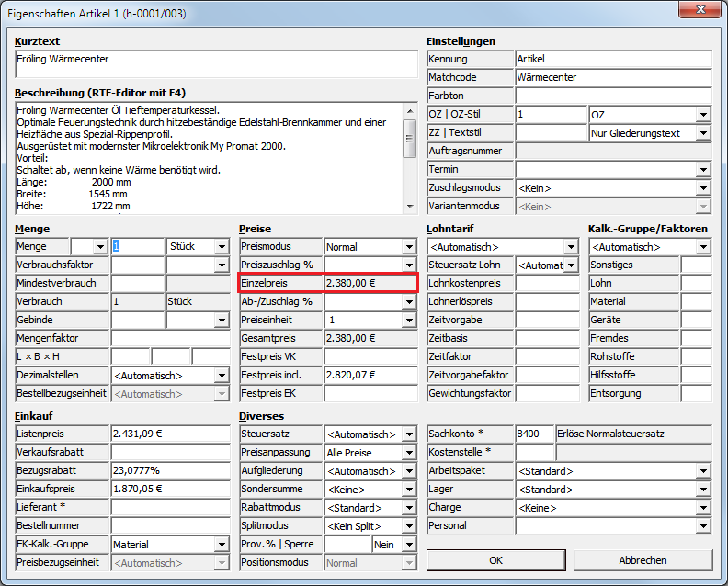Viewport: 728px width, 586px height.
Task: Open the Preiseinheit dropdown
Action: click(x=409, y=321)
